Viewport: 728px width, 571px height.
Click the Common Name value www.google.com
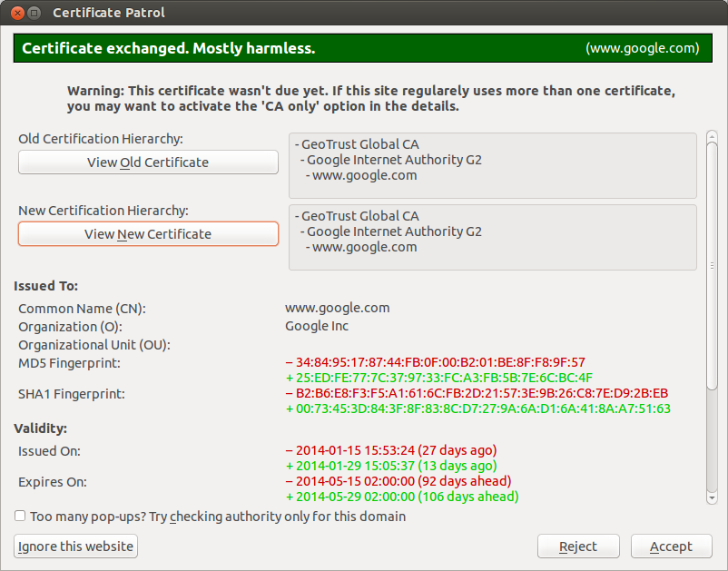coord(338,308)
